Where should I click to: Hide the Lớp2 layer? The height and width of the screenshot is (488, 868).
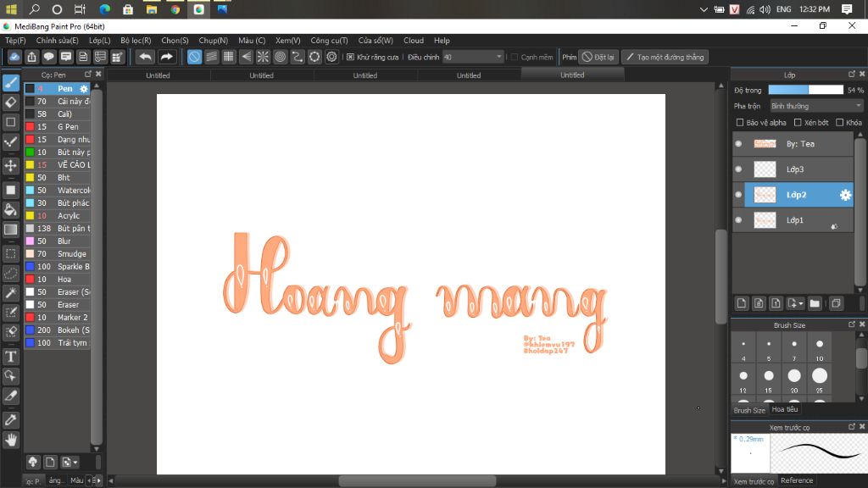click(x=738, y=195)
